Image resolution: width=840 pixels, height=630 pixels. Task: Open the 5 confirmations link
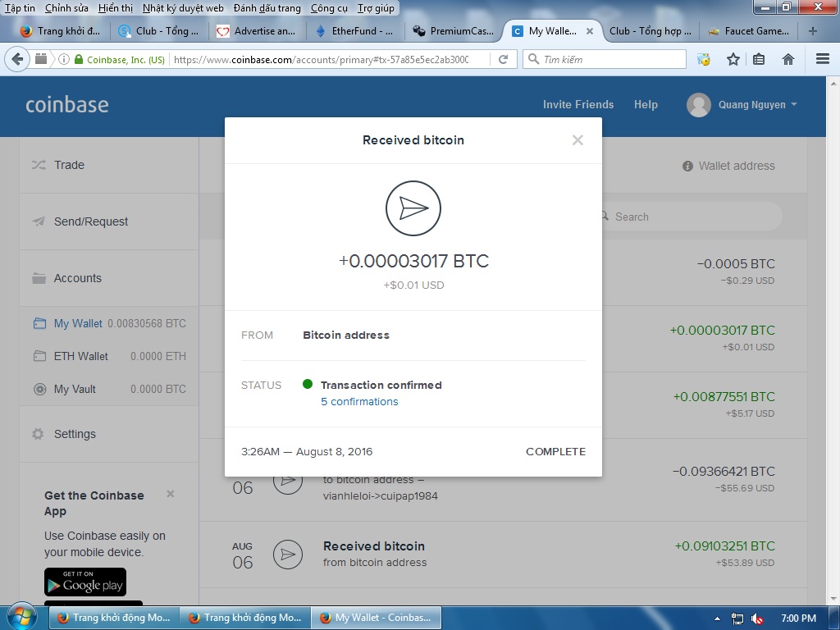[x=359, y=402]
